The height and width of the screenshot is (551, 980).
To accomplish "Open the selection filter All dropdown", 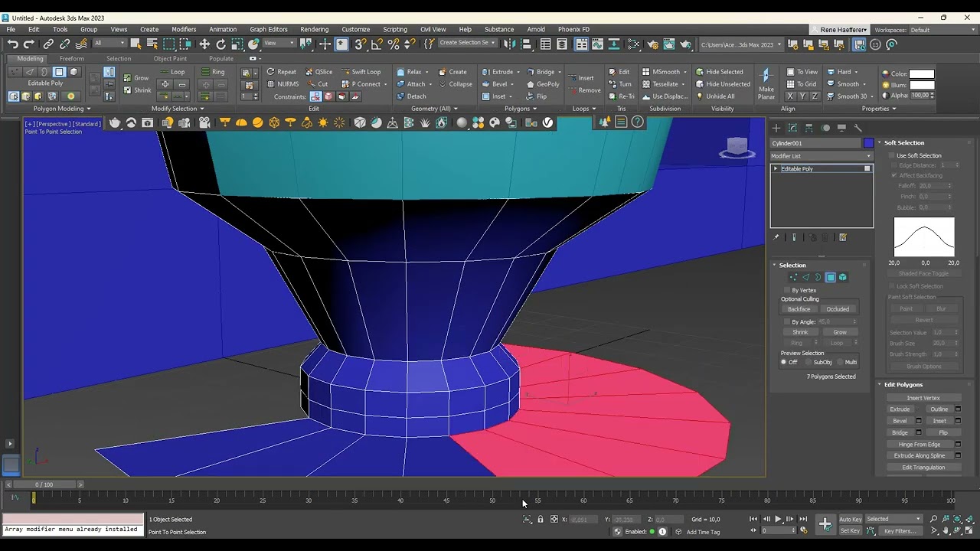I will tap(109, 44).
